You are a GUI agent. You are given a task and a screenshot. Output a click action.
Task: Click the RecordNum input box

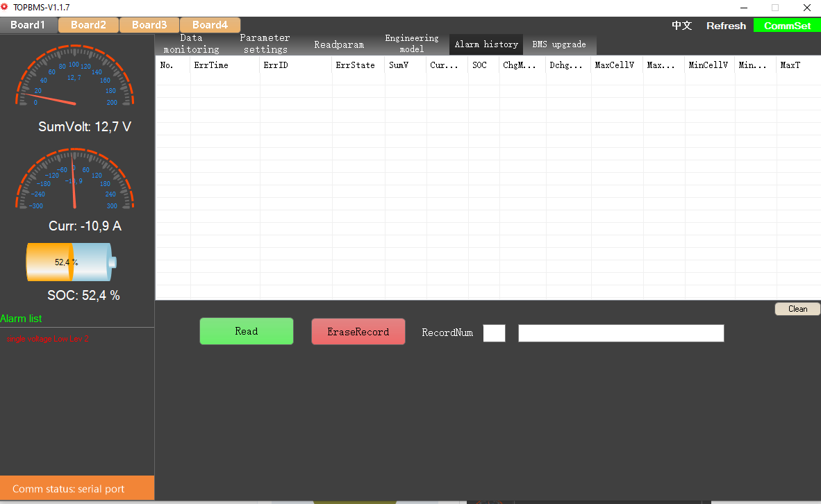tap(494, 333)
